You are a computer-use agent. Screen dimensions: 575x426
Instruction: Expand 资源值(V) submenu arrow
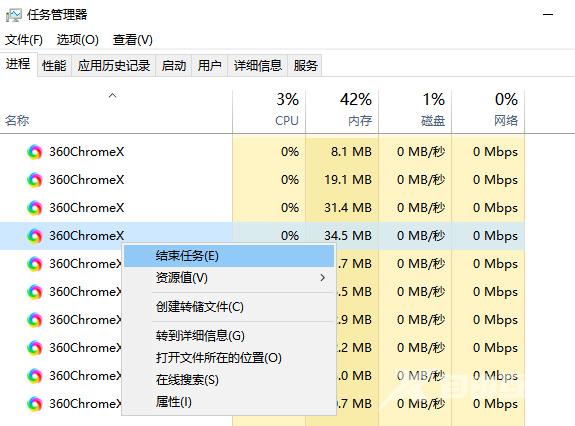[x=322, y=278]
